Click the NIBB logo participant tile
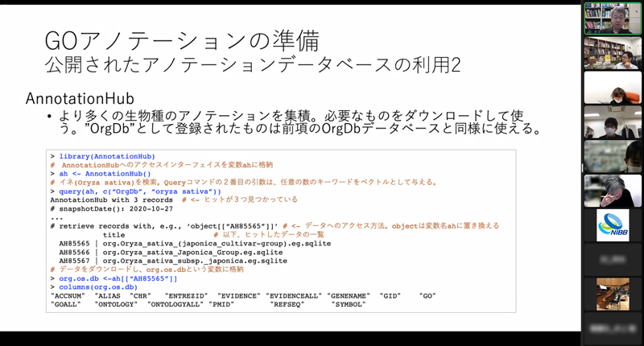This screenshot has height=346, width=644. click(x=613, y=225)
